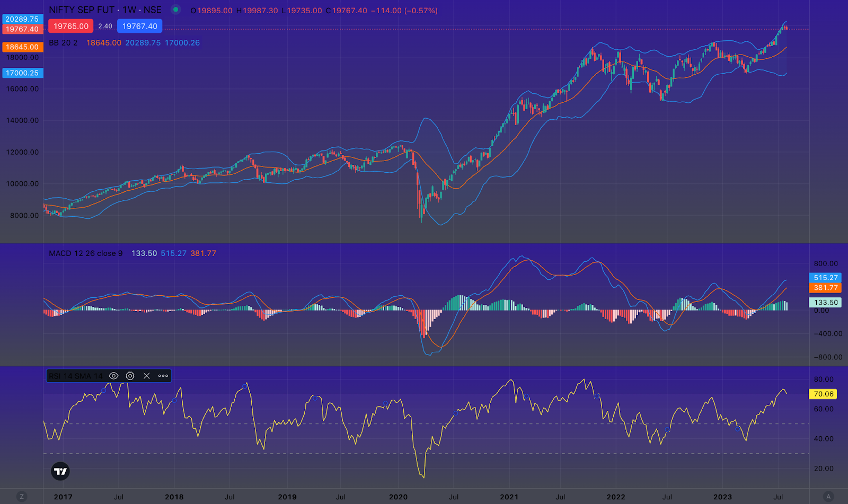848x504 pixels.
Task: Open the RSI more options menu
Action: [163, 376]
